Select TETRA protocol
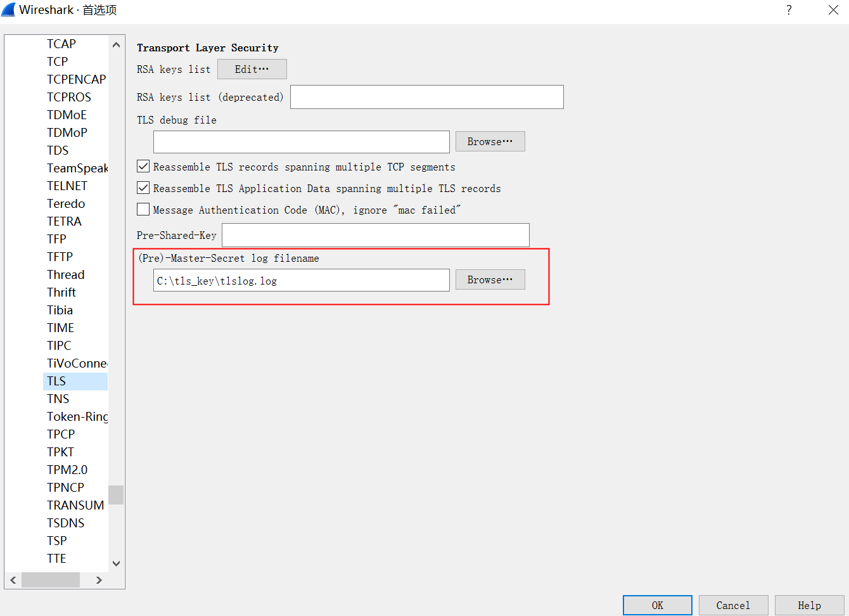 pos(65,221)
